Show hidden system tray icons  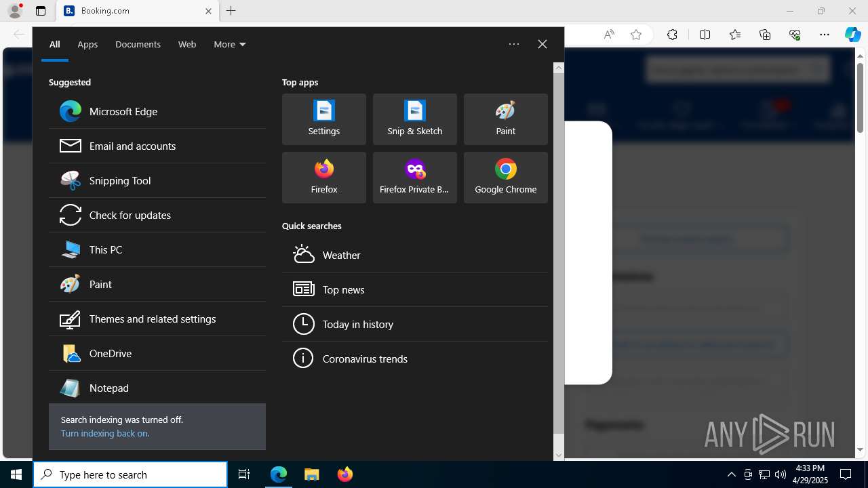[x=731, y=474]
